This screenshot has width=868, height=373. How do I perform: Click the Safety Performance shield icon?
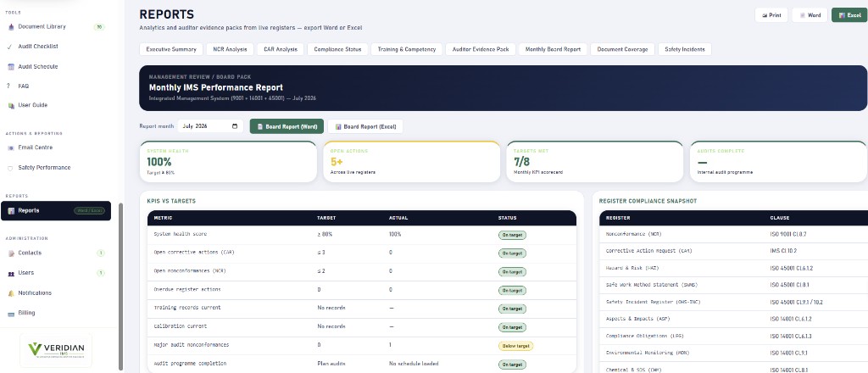click(x=10, y=168)
